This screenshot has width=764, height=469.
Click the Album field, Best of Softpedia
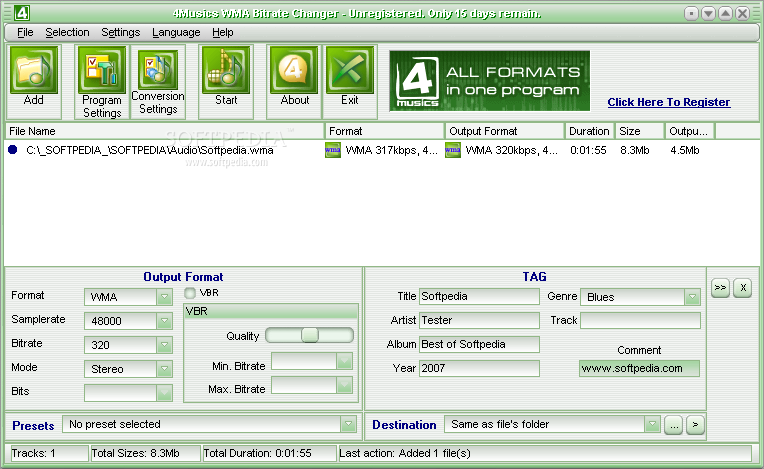tap(479, 344)
